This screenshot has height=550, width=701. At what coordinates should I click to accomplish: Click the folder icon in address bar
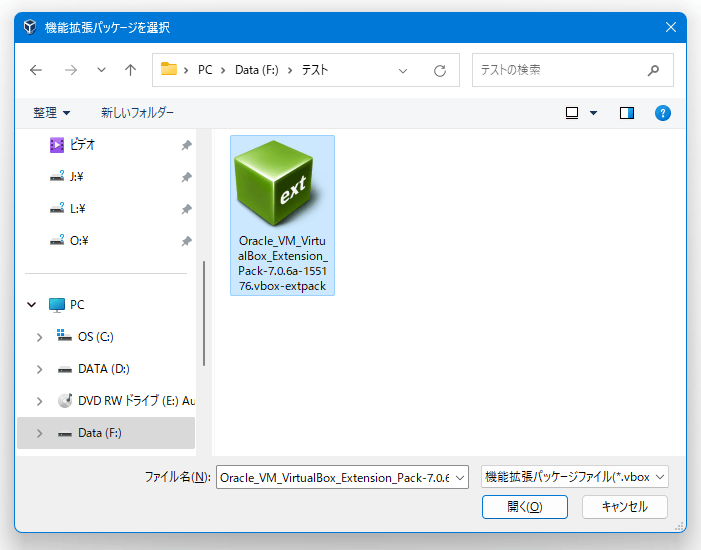169,69
